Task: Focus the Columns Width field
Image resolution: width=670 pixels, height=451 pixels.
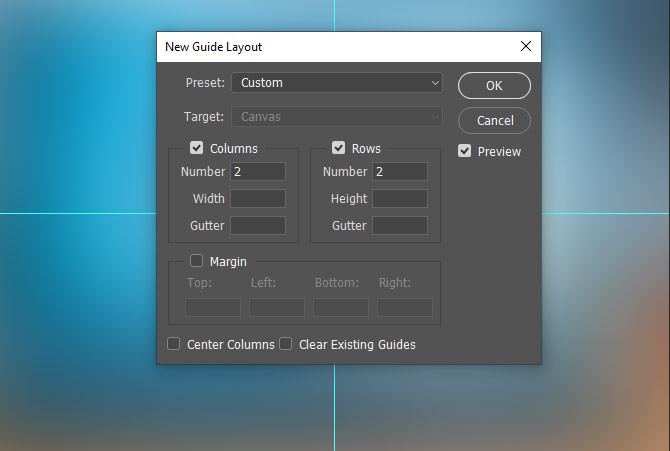Action: click(x=258, y=199)
